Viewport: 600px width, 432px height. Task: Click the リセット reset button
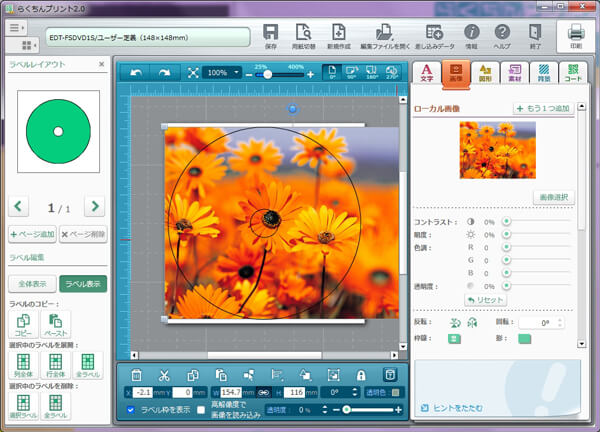point(486,300)
